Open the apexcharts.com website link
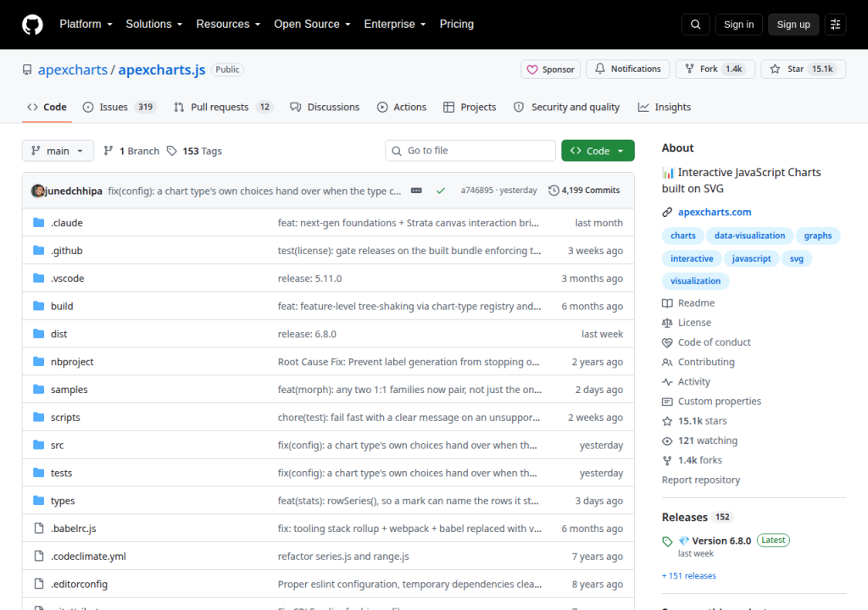The width and height of the screenshot is (868, 610). coord(715,212)
